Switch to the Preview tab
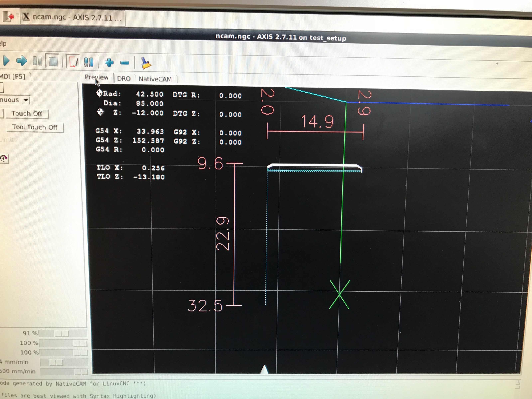 [97, 77]
